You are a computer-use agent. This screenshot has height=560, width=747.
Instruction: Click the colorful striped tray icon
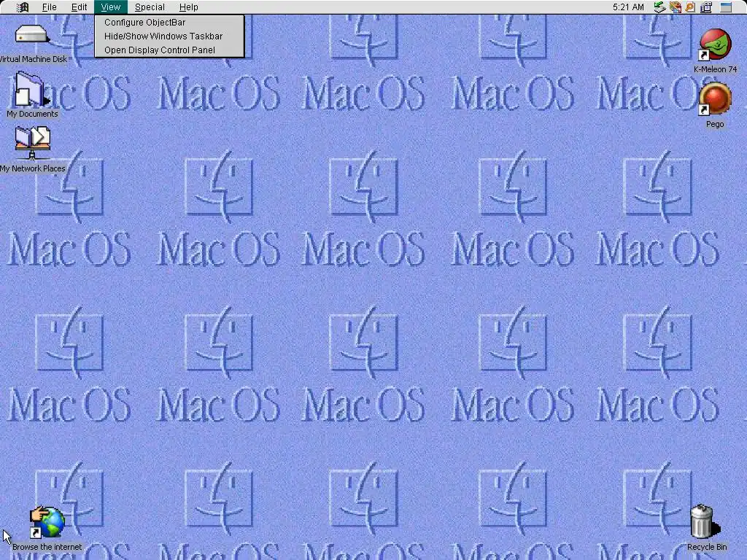(675, 7)
